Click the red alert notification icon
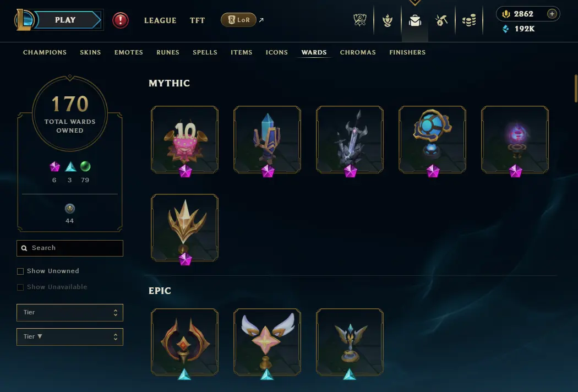This screenshot has width=578, height=392. click(120, 20)
